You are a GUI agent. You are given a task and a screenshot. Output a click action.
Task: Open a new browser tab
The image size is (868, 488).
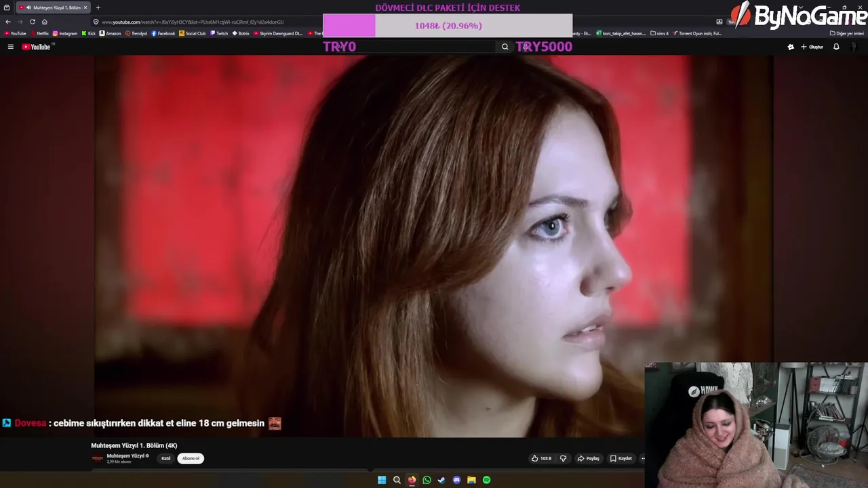[x=98, y=7]
